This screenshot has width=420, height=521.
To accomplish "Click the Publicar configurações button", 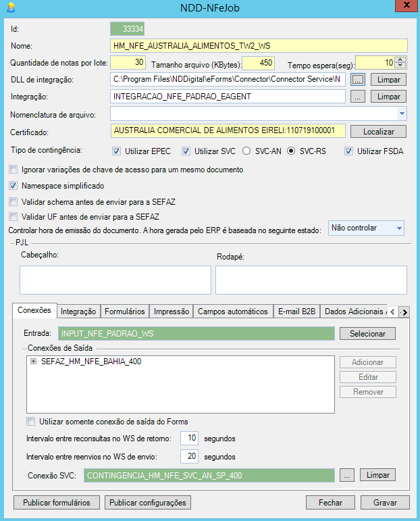I will tap(147, 503).
